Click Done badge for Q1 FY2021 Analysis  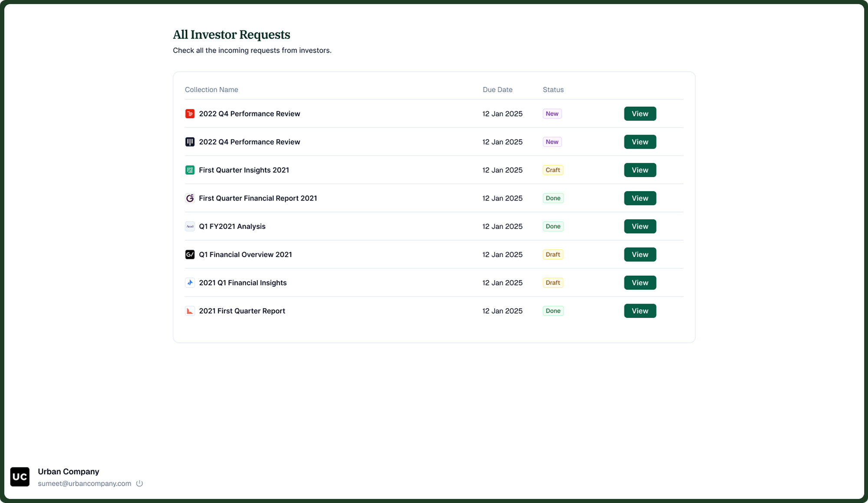click(x=553, y=226)
